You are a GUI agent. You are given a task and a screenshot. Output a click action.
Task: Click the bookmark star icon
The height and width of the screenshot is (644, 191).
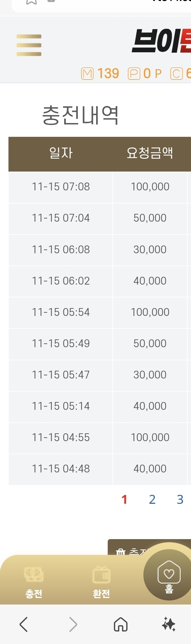tap(31, 2)
